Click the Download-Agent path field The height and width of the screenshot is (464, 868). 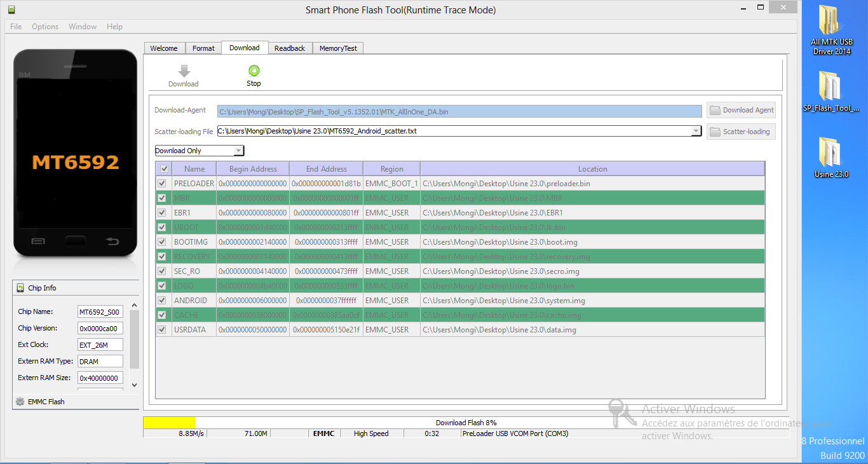pos(459,111)
